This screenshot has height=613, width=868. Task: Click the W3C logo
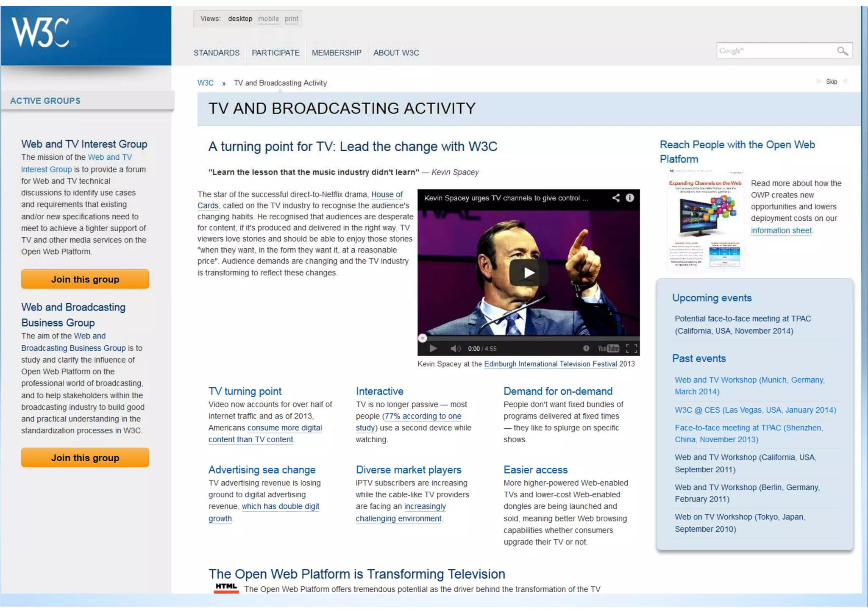pos(40,32)
